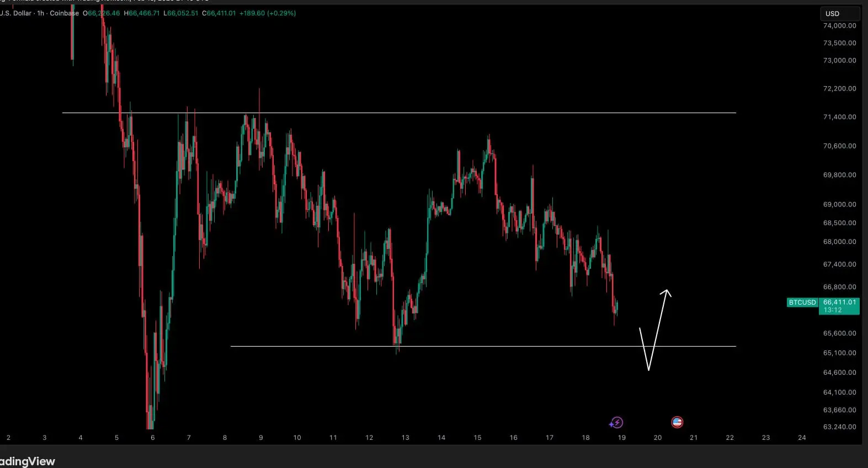This screenshot has width=868, height=468.
Task: Click the open value O66,226.46
Action: [x=101, y=13]
